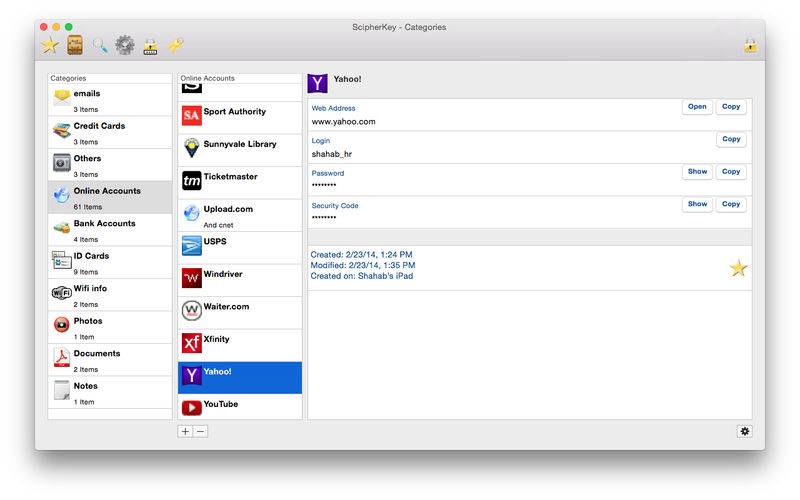Open the Sunnyvale Library account
The width and height of the screenshot is (800, 500).
(240, 151)
